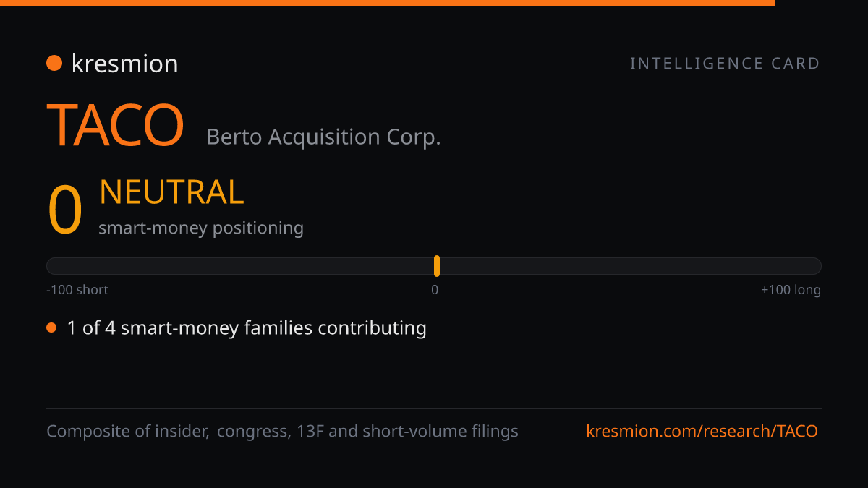This screenshot has height=488, width=868.
Task: Click the footer divider line
Action: (434, 408)
